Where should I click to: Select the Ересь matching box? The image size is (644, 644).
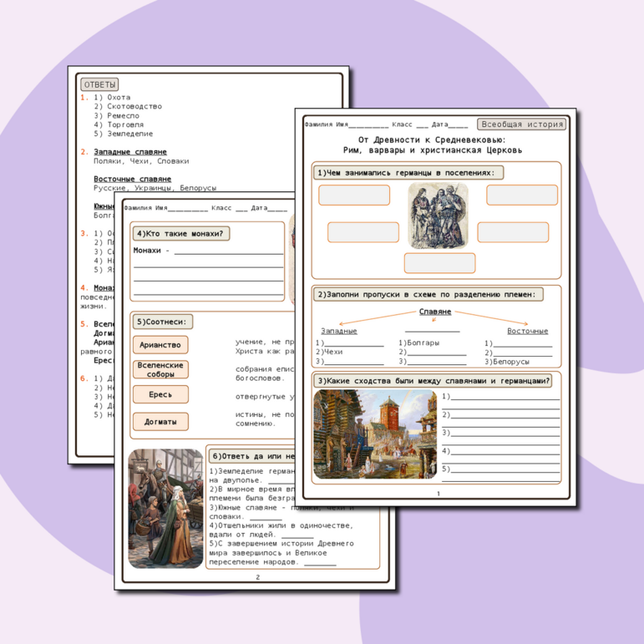pos(160,394)
